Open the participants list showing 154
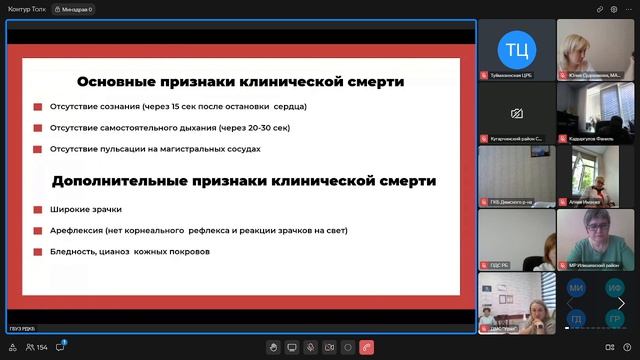 (x=37, y=347)
